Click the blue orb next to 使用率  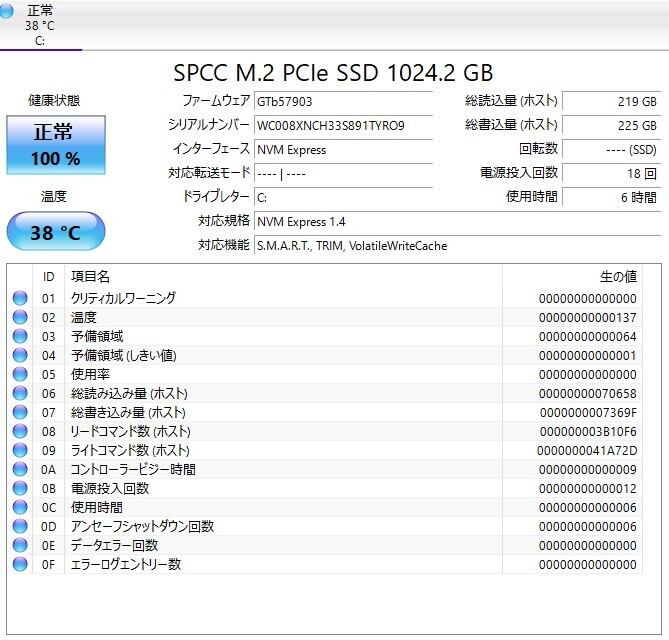pos(20,374)
